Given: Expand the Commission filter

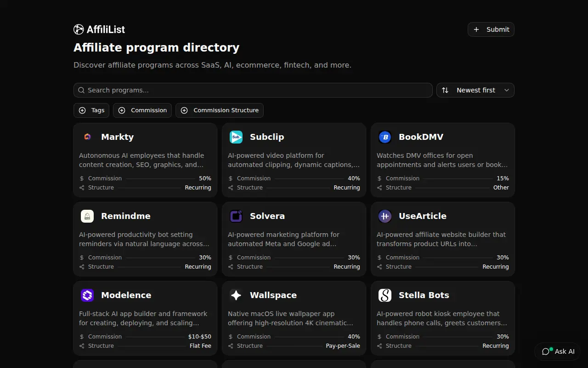Looking at the screenshot, I should coord(142,110).
